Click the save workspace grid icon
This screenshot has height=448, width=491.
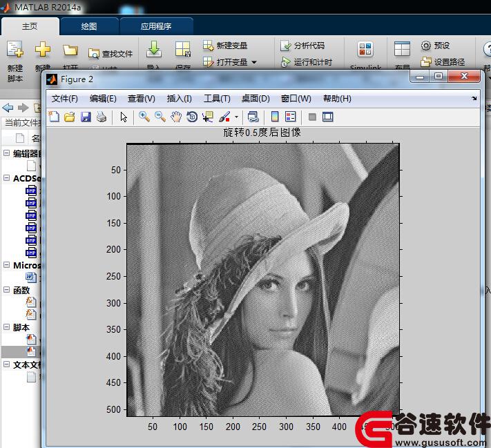(183, 50)
